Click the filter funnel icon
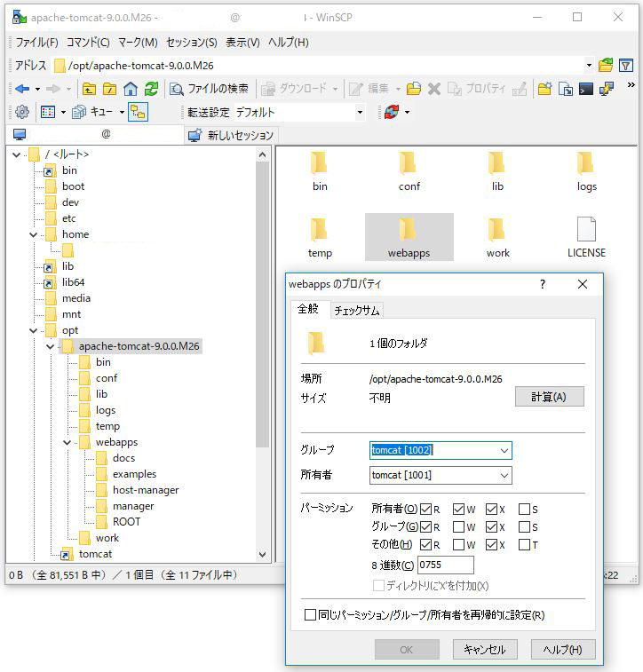The width and height of the screenshot is (643, 672). (626, 66)
